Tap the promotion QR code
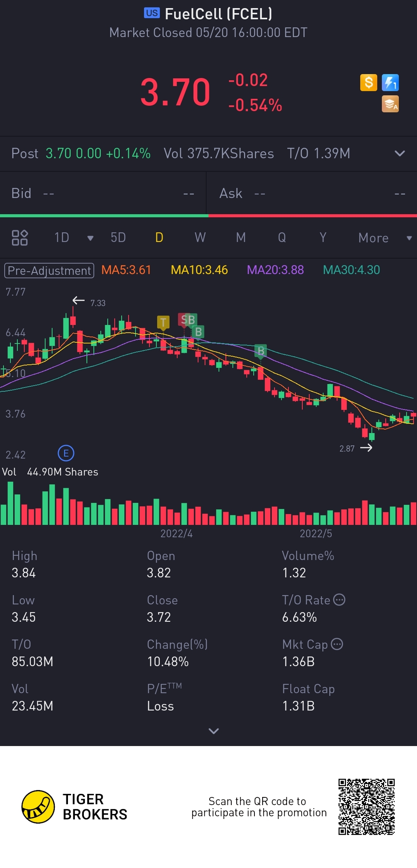The width and height of the screenshot is (417, 868). [x=366, y=807]
